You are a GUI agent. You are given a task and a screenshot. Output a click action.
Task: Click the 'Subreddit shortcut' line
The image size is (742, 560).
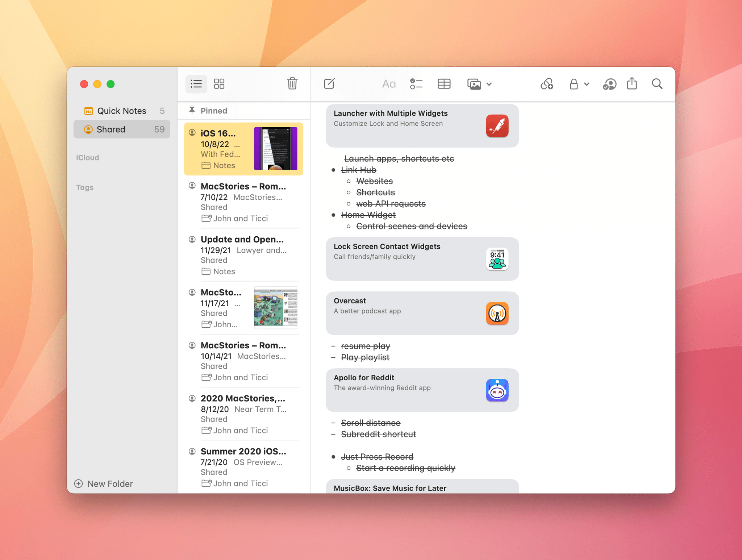[378, 434]
